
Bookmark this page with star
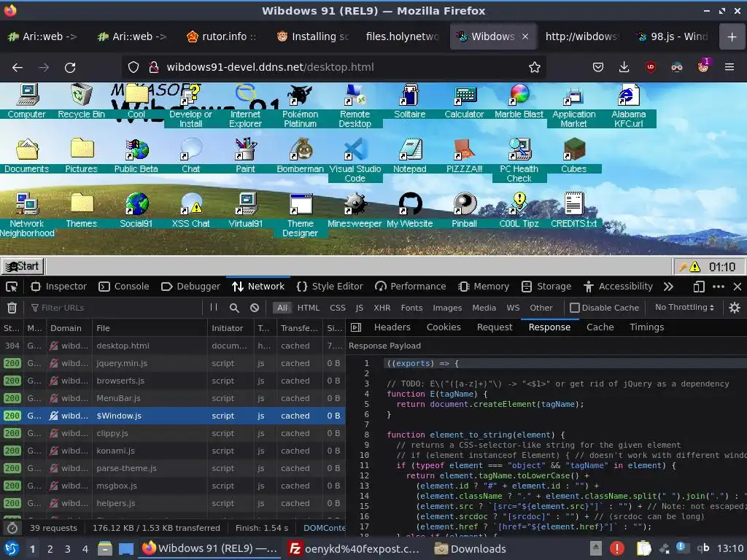[535, 67]
